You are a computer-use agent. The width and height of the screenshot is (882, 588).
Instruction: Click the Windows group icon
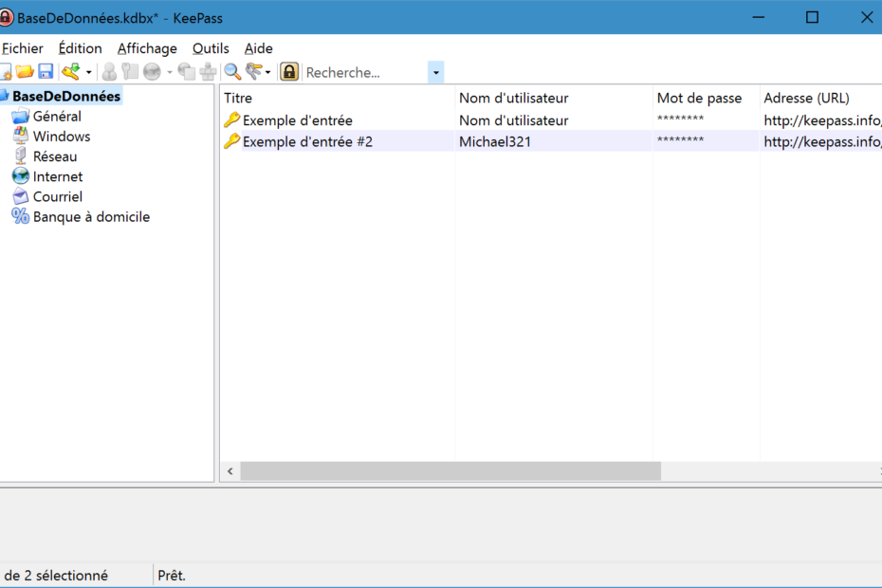coord(20,137)
